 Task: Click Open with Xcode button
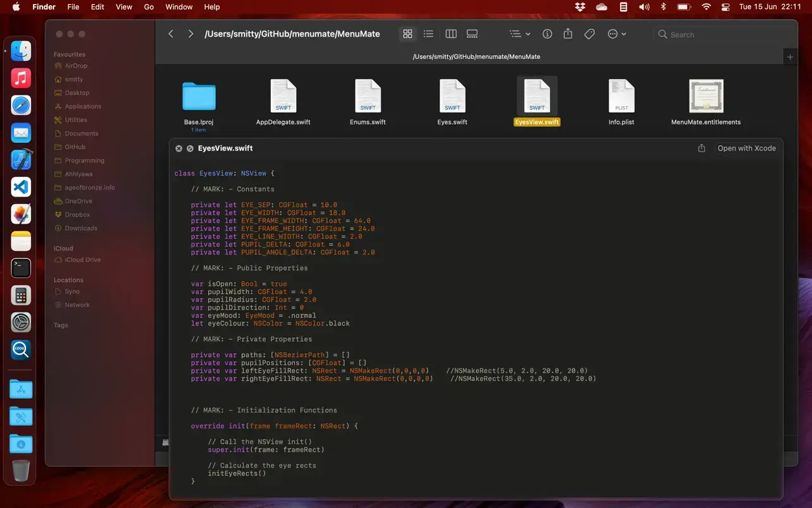(x=746, y=148)
